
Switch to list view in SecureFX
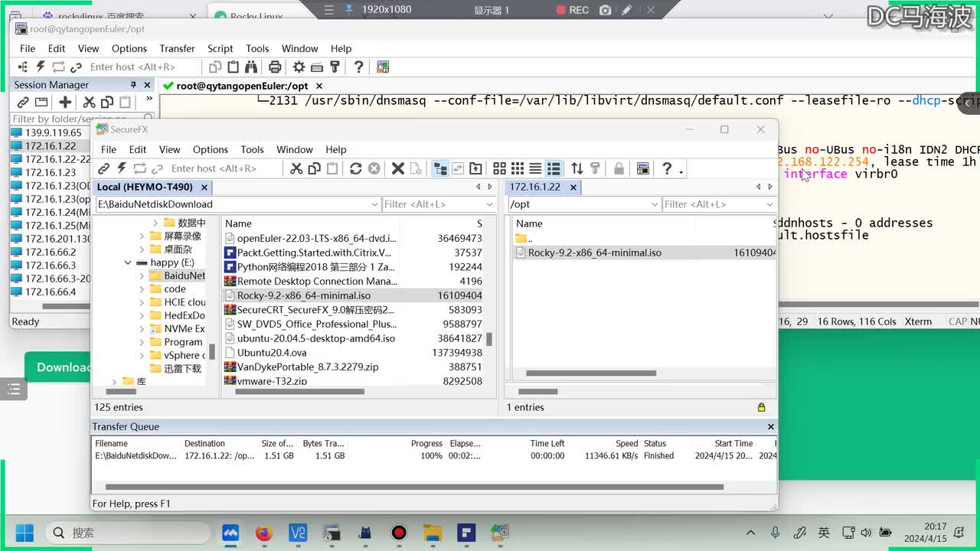coord(535,168)
